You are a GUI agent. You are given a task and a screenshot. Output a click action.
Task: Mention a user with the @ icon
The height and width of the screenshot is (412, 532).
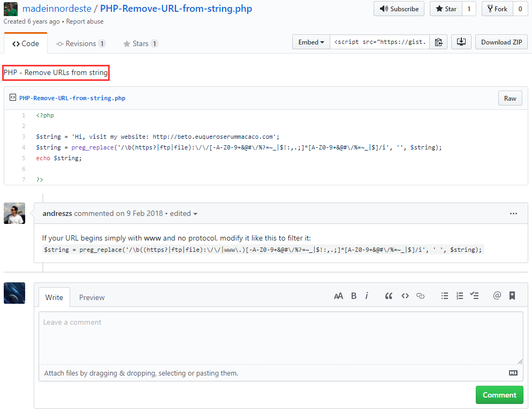click(497, 296)
